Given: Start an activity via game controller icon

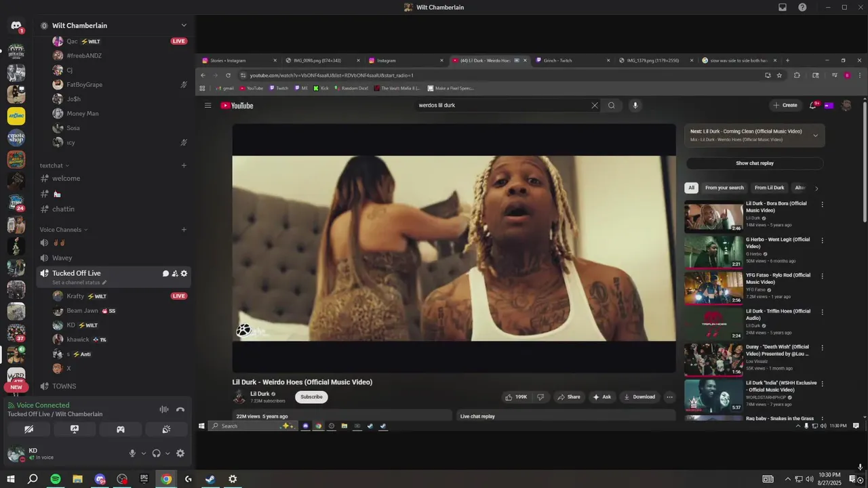Looking at the screenshot, I should (x=121, y=429).
